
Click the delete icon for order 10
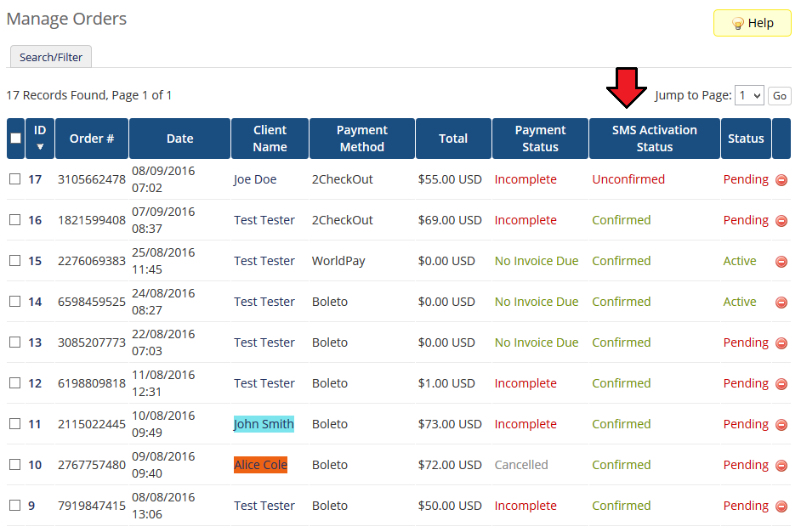(781, 466)
